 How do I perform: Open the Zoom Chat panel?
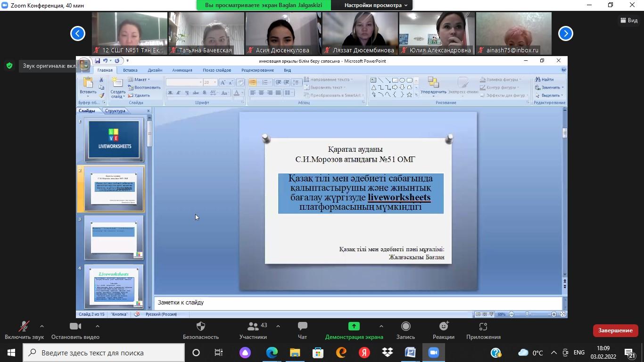302,327
